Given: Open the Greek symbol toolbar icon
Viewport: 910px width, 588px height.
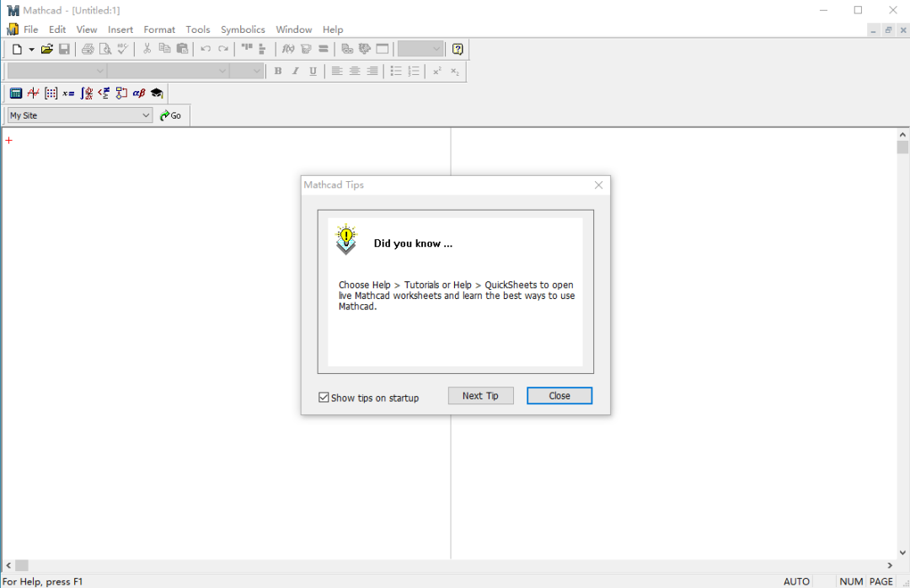Looking at the screenshot, I should (139, 93).
